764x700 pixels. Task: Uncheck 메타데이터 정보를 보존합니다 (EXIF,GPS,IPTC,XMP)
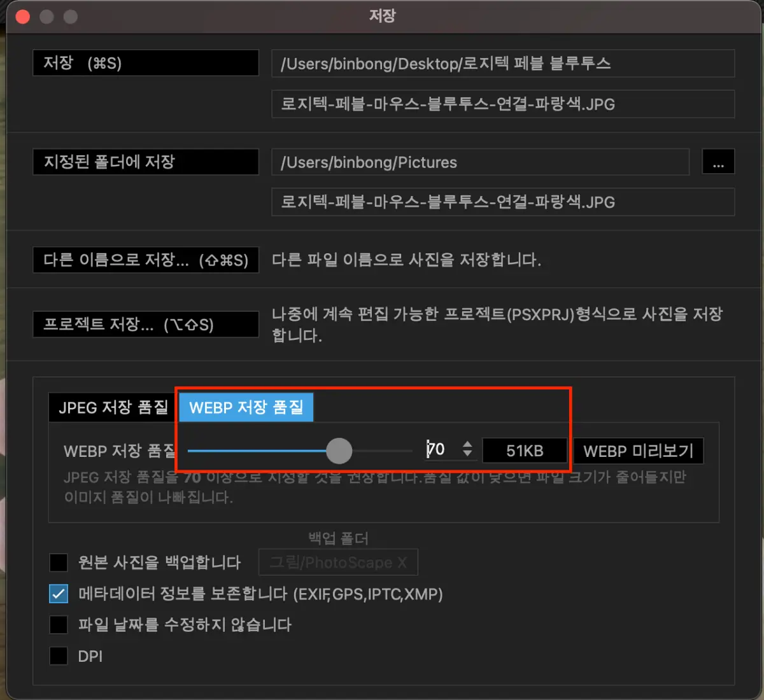[58, 593]
